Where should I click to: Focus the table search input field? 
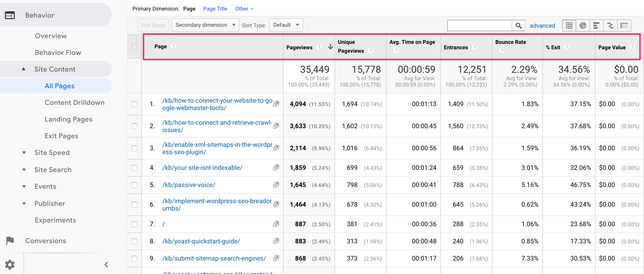click(479, 25)
